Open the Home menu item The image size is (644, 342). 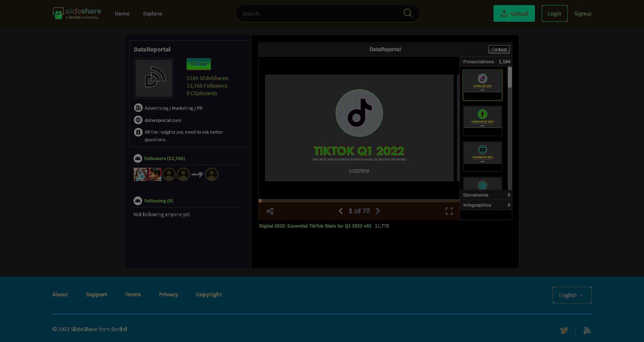point(122,13)
